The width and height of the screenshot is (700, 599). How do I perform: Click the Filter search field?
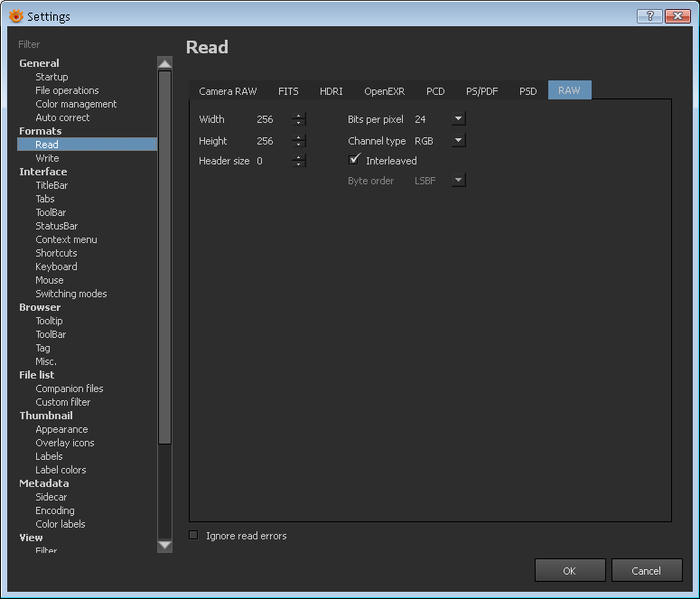[x=86, y=44]
